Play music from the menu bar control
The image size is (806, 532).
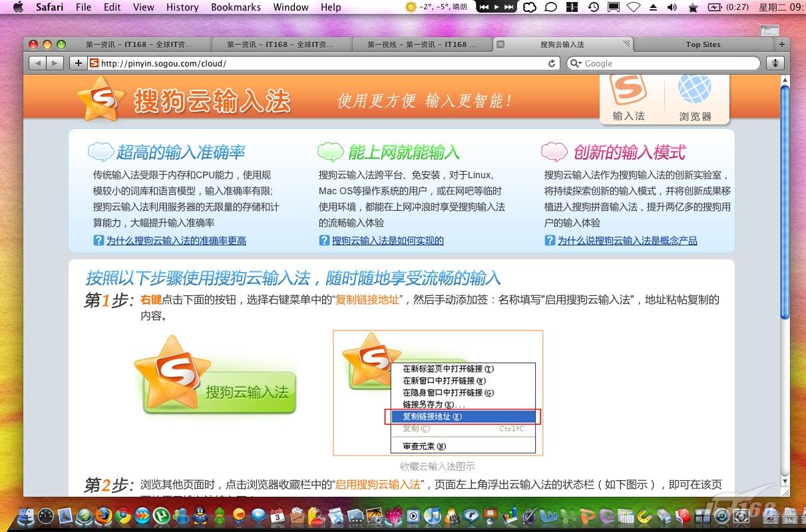497,7
